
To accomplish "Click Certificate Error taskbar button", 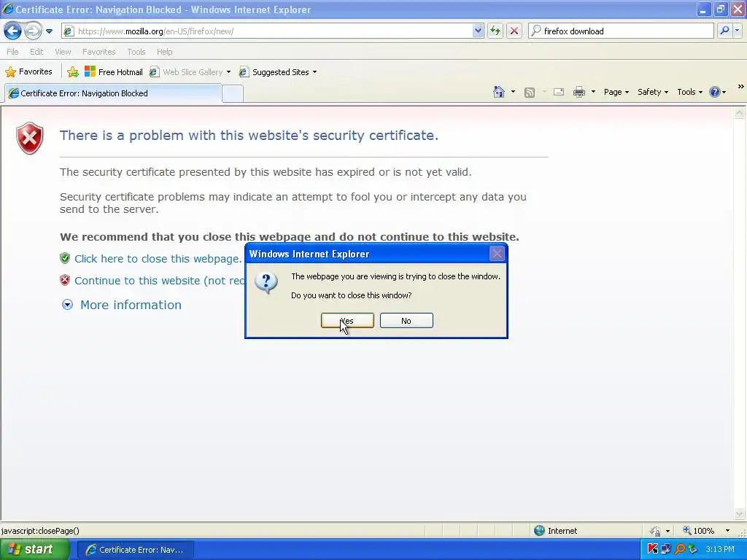I will [135, 550].
